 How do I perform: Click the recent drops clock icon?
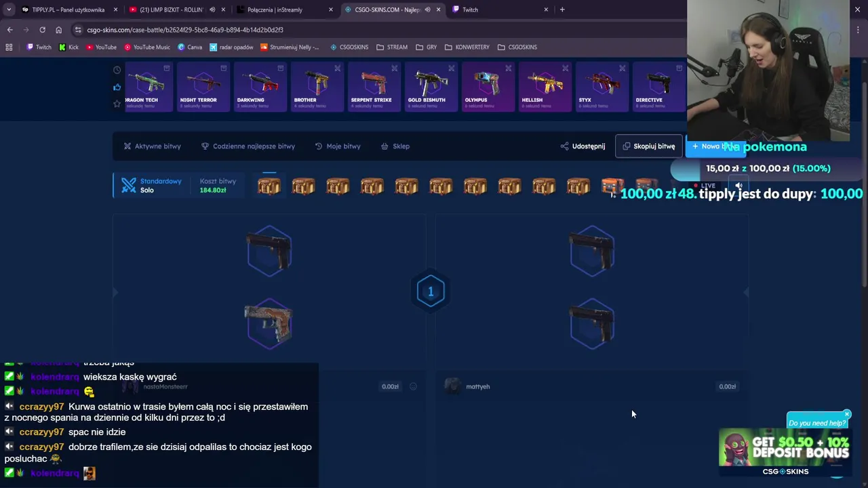pyautogui.click(x=117, y=70)
